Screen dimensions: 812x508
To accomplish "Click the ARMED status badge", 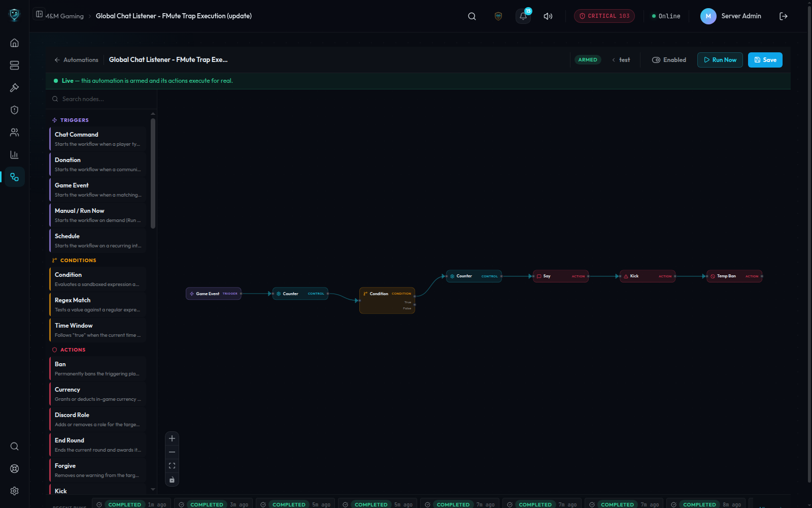I will [x=588, y=60].
